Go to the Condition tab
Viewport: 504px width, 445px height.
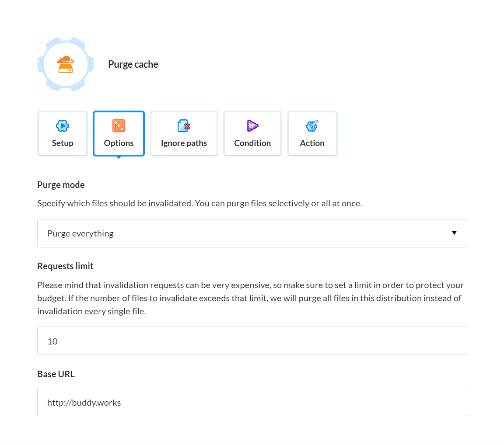[x=252, y=143]
